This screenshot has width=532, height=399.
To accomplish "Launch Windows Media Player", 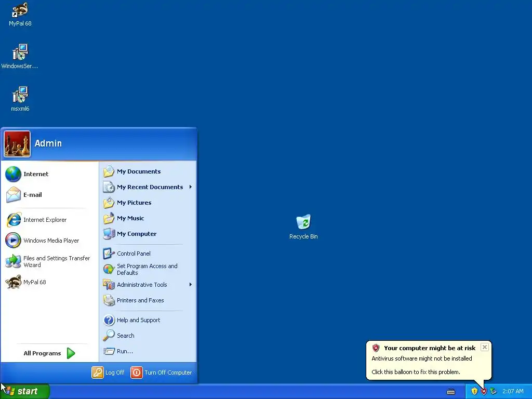I will (49, 241).
